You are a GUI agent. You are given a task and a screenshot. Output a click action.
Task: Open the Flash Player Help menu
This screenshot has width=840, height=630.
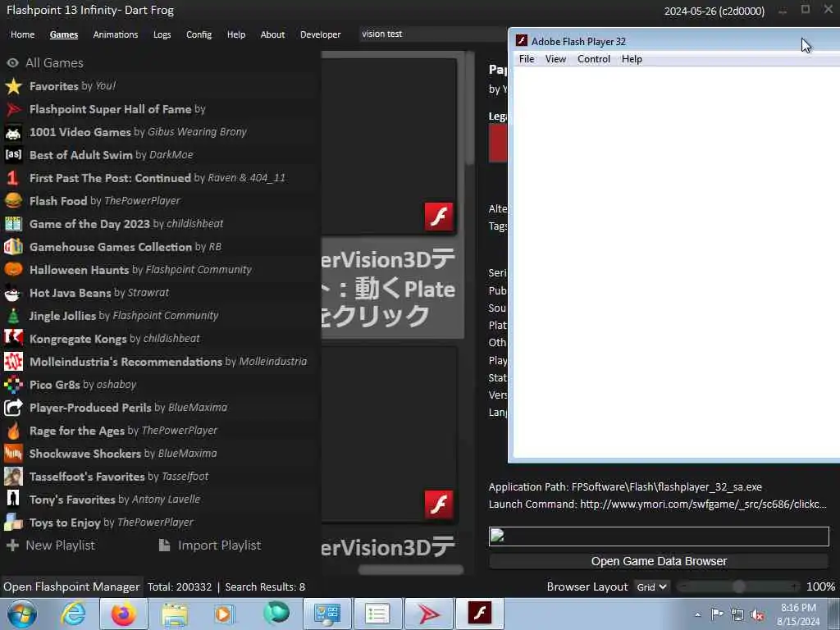click(x=632, y=59)
